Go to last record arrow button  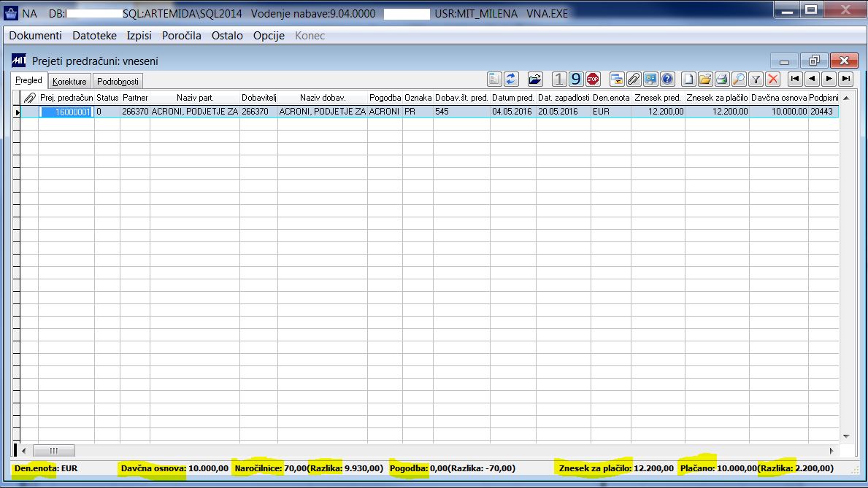click(x=846, y=79)
